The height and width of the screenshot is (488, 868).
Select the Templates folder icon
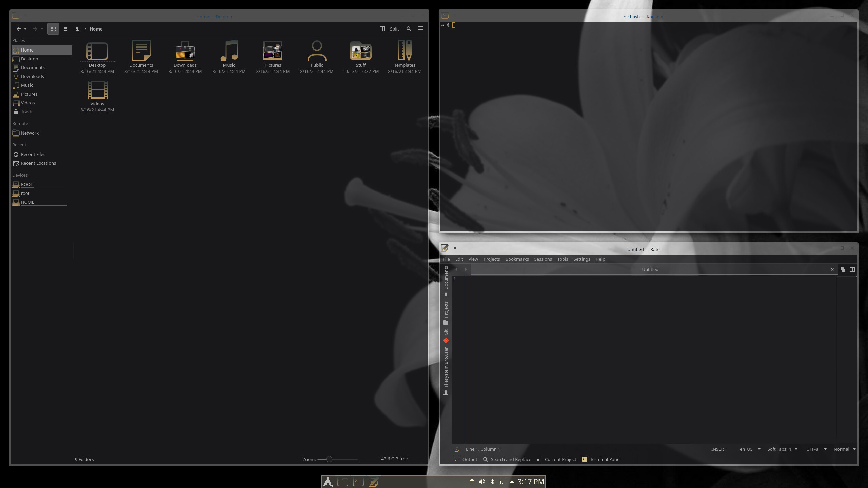pos(405,51)
